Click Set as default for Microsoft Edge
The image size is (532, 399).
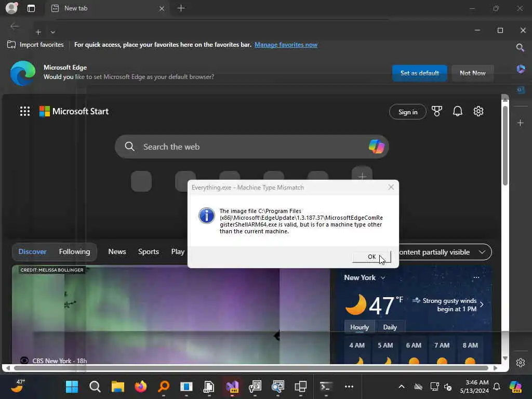tap(419, 73)
